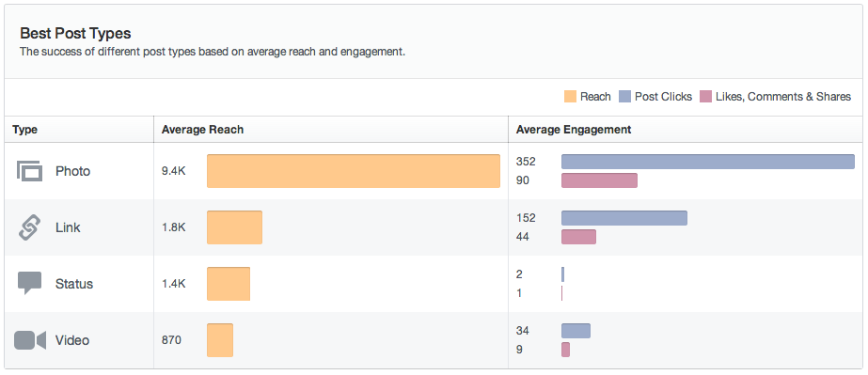
Task: Toggle Likes, Comments & Shares legend label
Action: (x=783, y=97)
